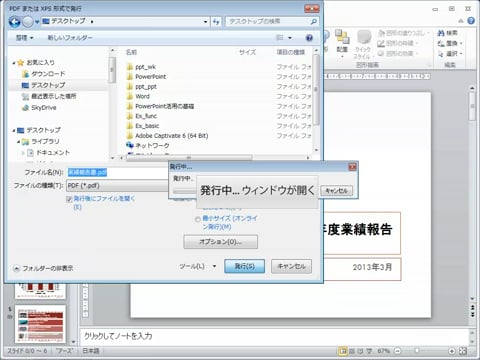Image resolution: width=480 pixels, height=360 pixels.
Task: Select 最小サイズ (オンライン発行) radio button
Action: tap(198, 219)
